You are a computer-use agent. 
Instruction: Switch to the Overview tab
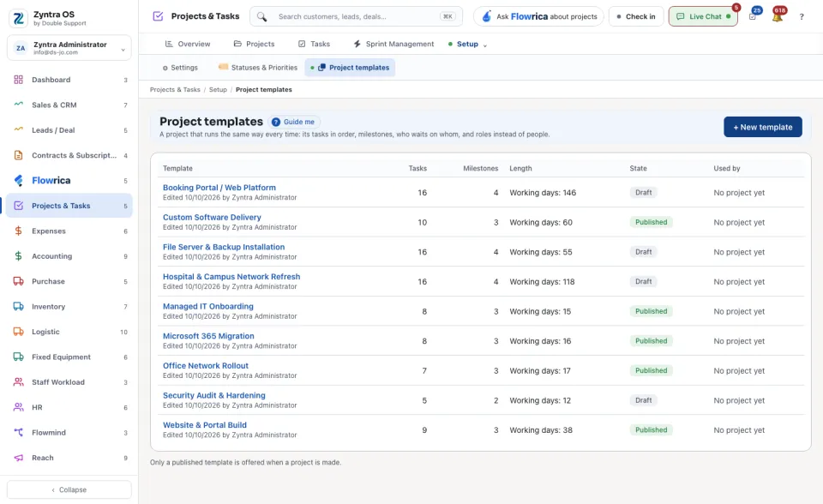[188, 44]
